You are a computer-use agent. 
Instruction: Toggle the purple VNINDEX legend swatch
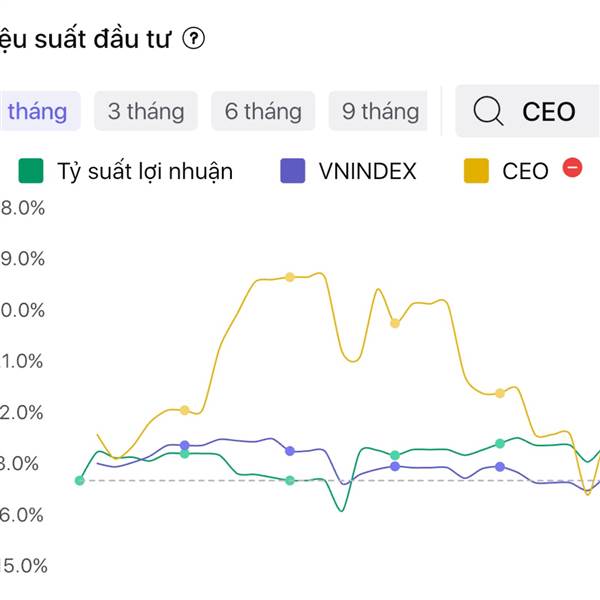tap(293, 171)
